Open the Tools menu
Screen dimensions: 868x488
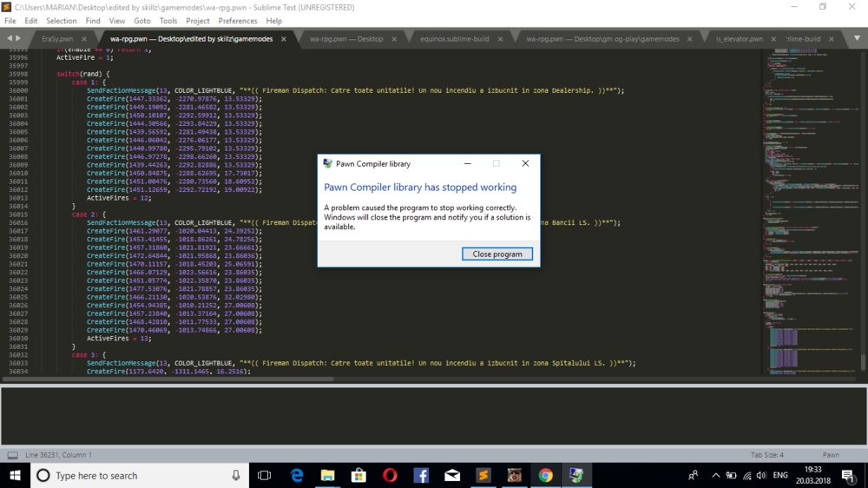pyautogui.click(x=168, y=21)
